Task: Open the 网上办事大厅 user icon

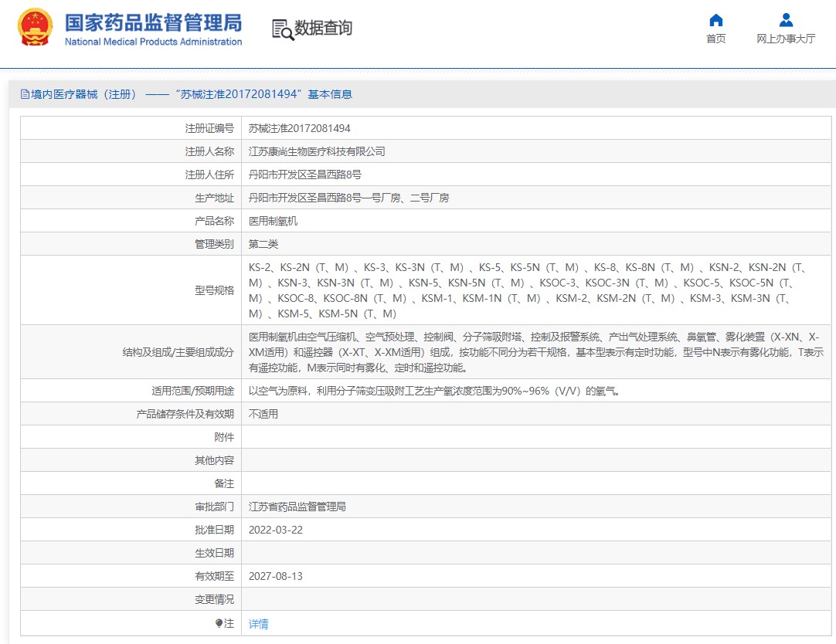Action: (x=786, y=20)
